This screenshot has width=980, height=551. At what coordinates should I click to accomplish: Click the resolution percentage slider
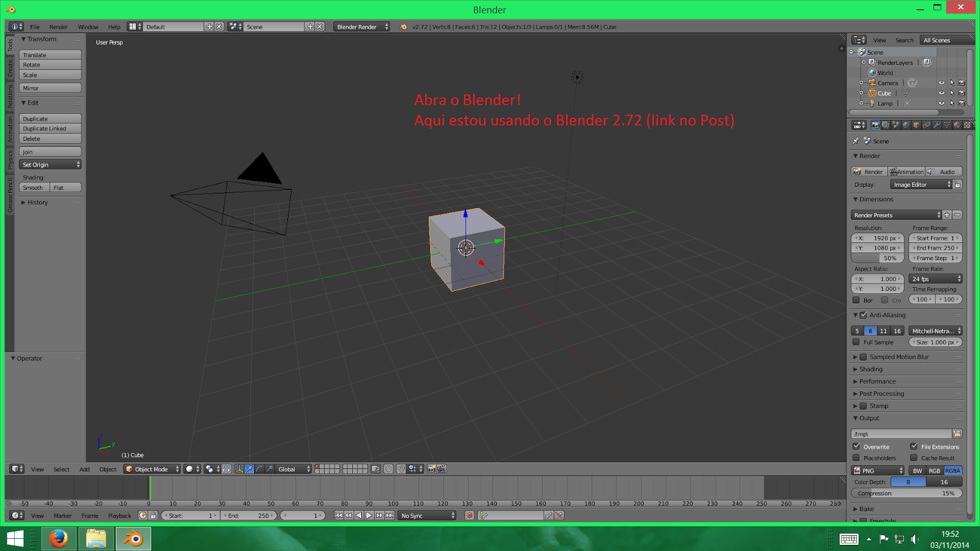click(878, 258)
